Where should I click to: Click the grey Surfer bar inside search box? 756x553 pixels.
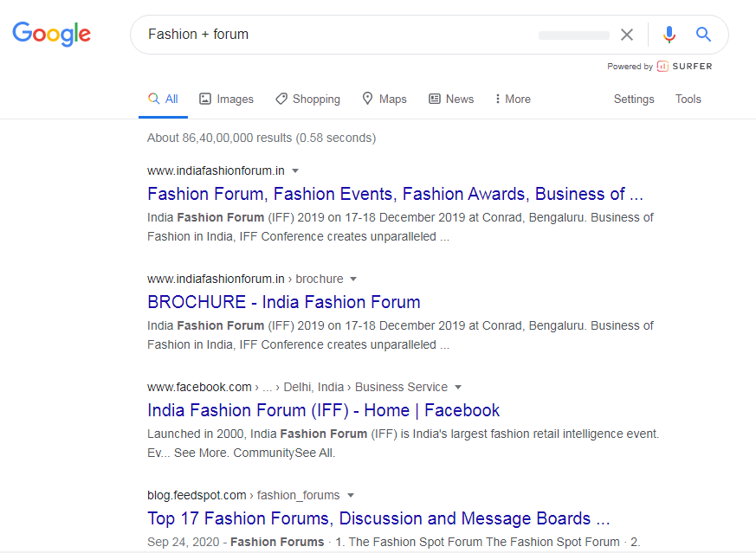pos(574,35)
